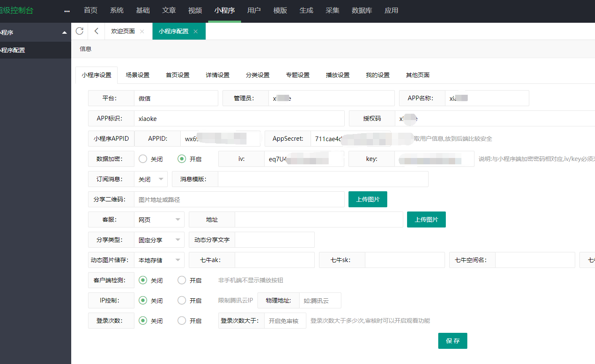Close the 欢迎页面 tab

pos(142,31)
